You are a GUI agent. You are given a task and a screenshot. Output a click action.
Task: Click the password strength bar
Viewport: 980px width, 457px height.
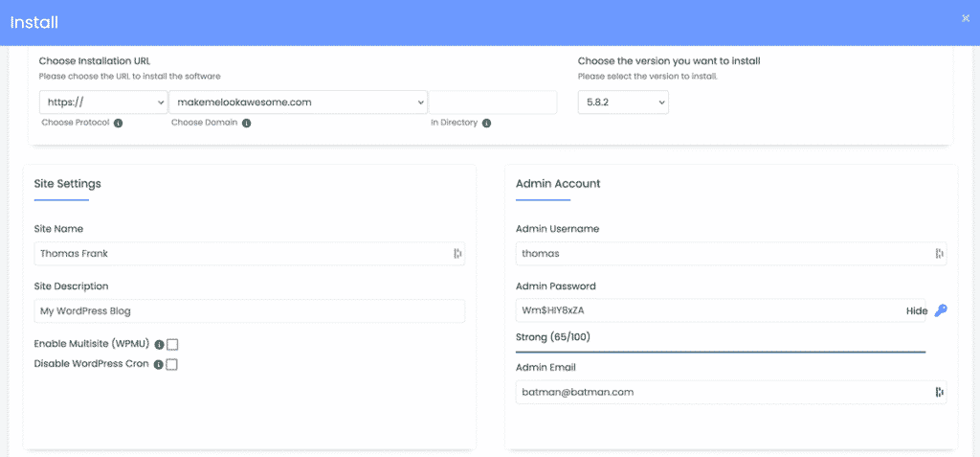(x=721, y=352)
